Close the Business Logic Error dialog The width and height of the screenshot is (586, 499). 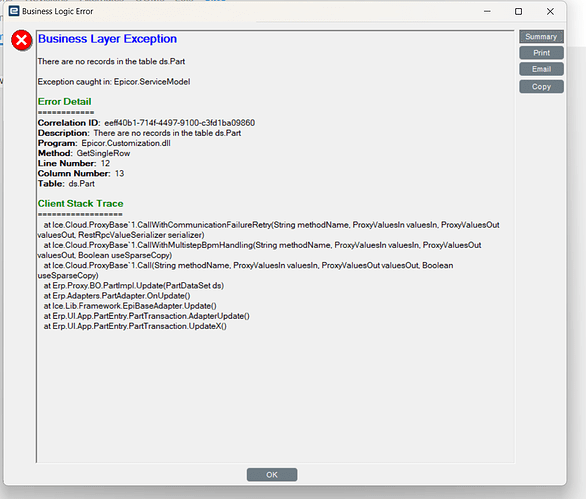click(550, 12)
